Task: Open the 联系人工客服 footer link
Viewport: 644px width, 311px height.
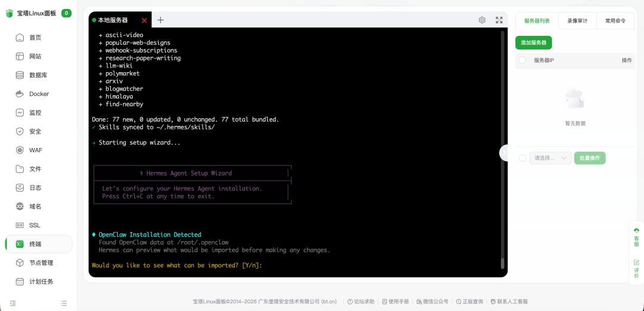Action: [x=509, y=301]
